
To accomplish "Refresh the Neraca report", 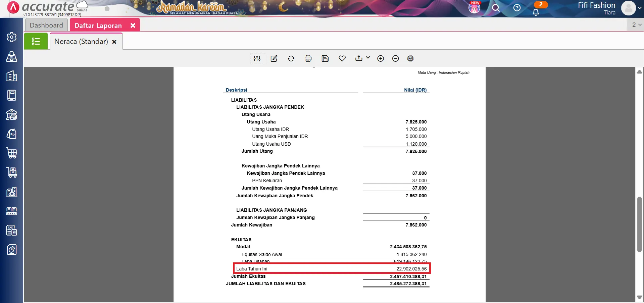I will [291, 58].
